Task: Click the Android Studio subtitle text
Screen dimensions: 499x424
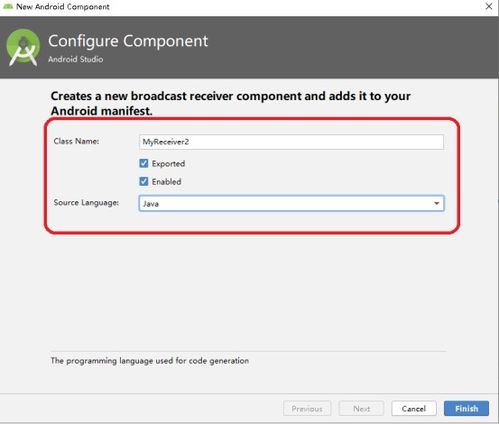Action: pyautogui.click(x=76, y=59)
